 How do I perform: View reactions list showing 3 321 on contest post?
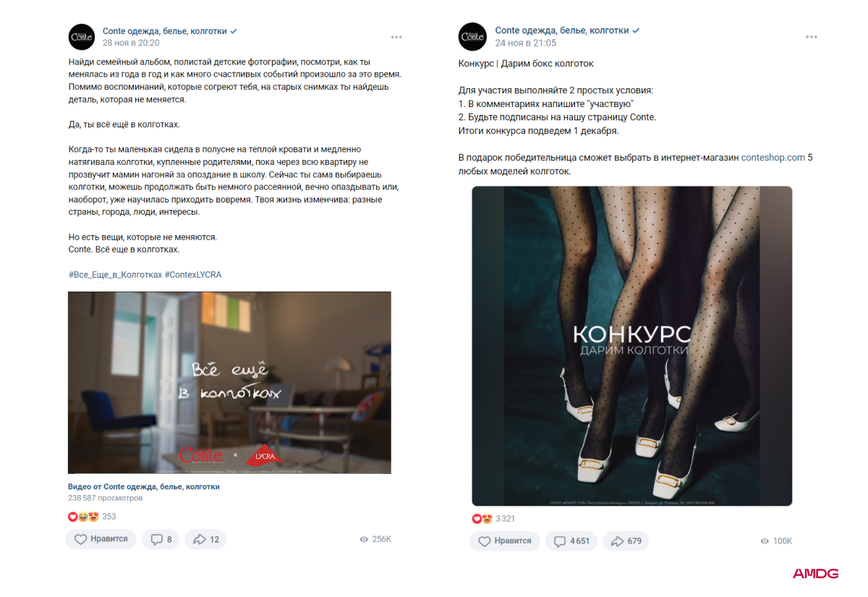pyautogui.click(x=494, y=519)
